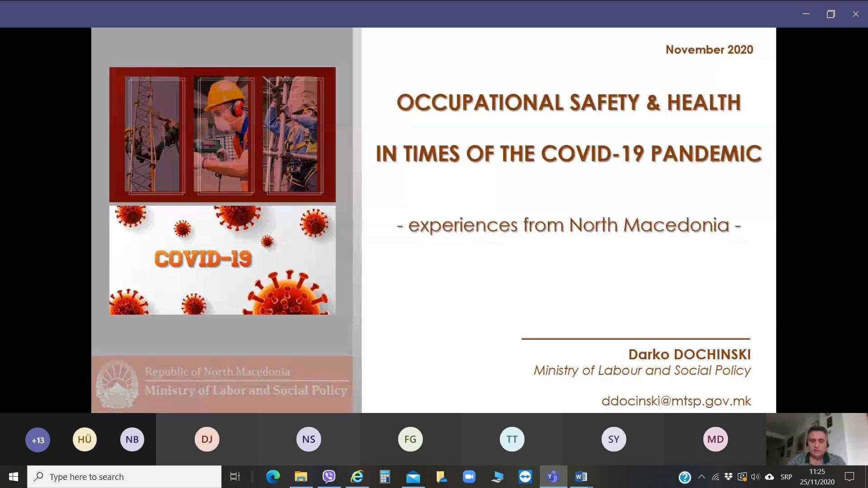Expand the hidden system tray icons chevron

coord(701,477)
